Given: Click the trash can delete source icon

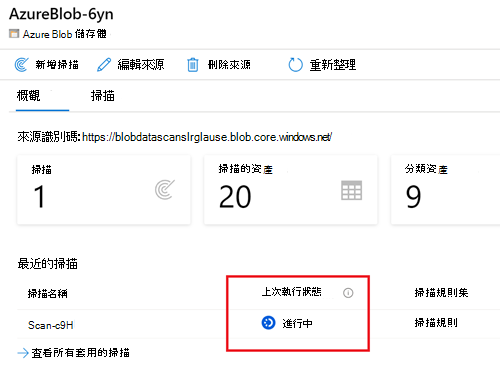Looking at the screenshot, I should pyautogui.click(x=193, y=65).
